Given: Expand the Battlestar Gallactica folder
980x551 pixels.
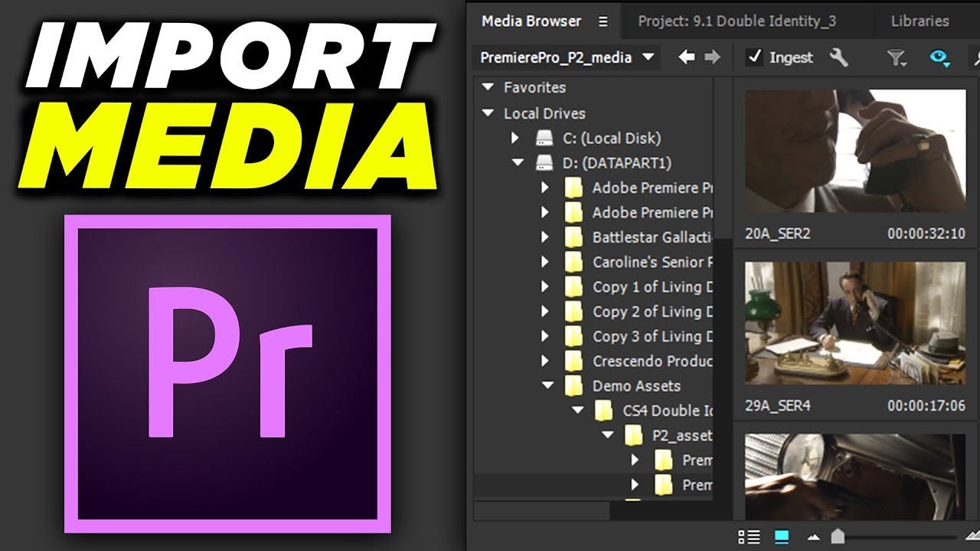Looking at the screenshot, I should tap(545, 237).
